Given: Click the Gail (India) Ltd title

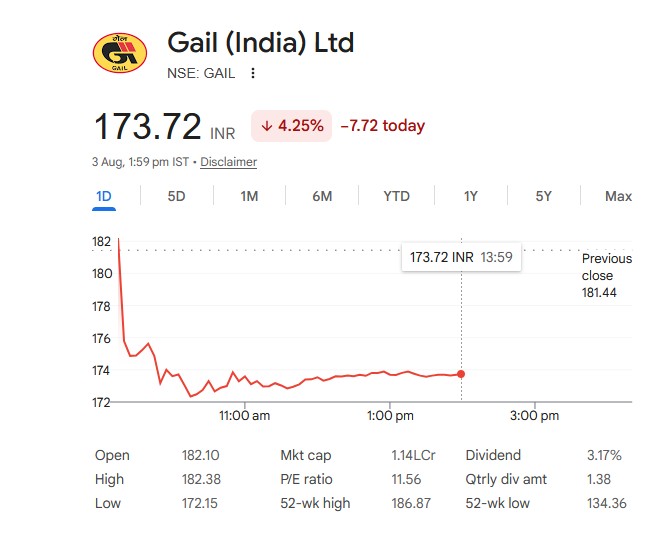Looking at the screenshot, I should click(x=261, y=42).
